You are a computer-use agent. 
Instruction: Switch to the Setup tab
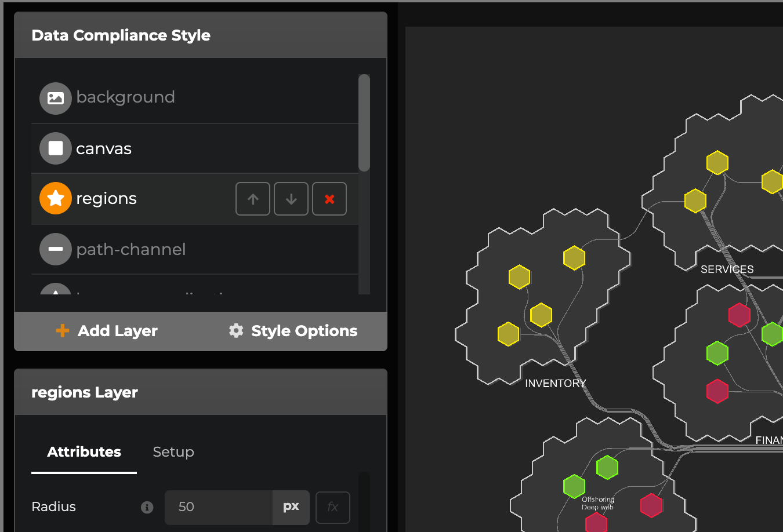[173, 452]
